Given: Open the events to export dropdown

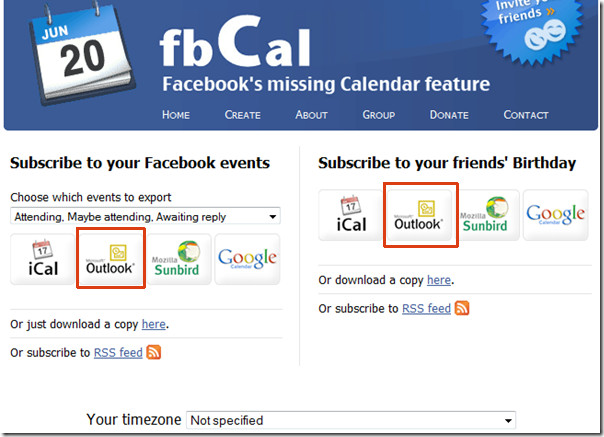Looking at the screenshot, I should 145,217.
